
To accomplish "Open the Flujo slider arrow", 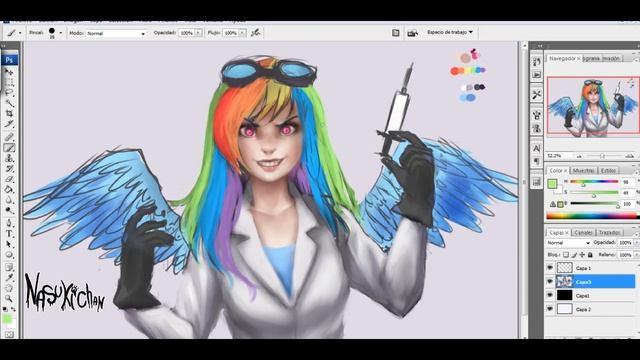I will pos(242,33).
